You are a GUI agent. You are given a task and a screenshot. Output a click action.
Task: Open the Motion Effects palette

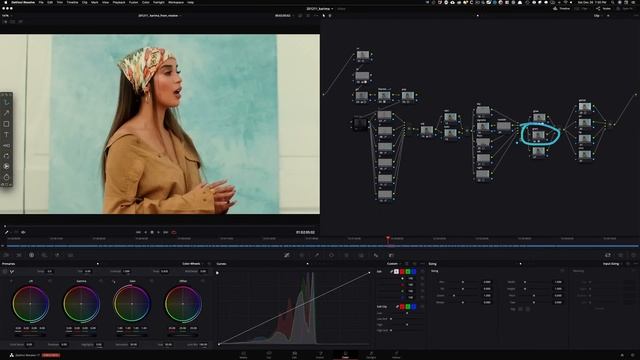tap(70, 255)
